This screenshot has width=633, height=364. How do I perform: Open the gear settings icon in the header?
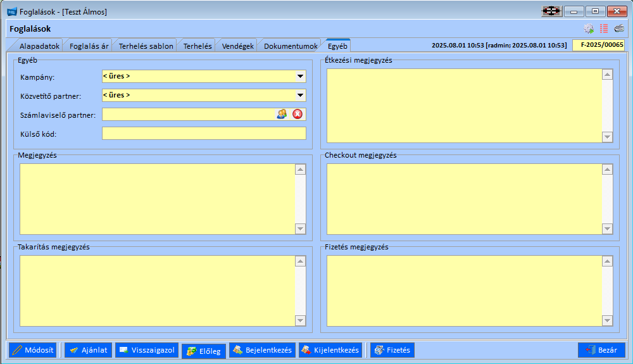(x=589, y=28)
